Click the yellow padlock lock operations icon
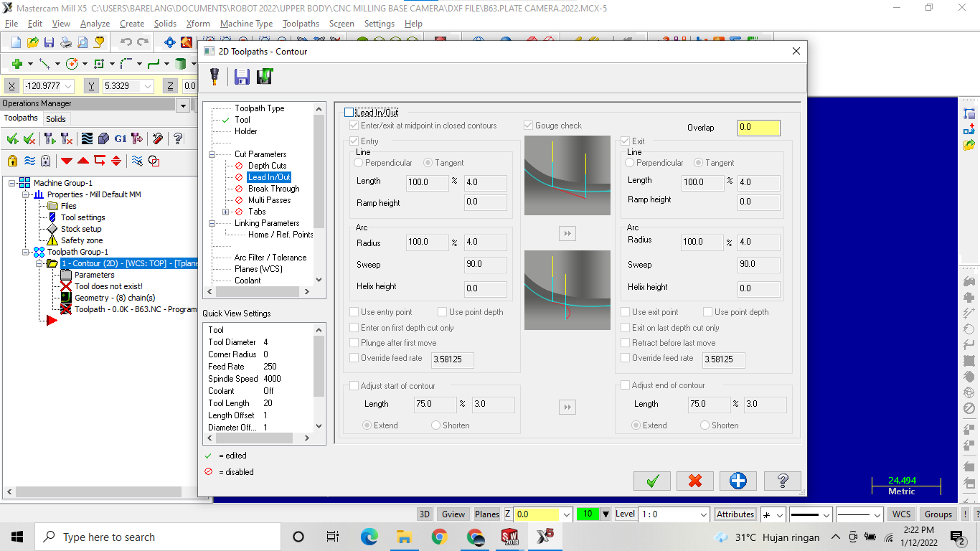The width and height of the screenshot is (980, 551). (12, 160)
